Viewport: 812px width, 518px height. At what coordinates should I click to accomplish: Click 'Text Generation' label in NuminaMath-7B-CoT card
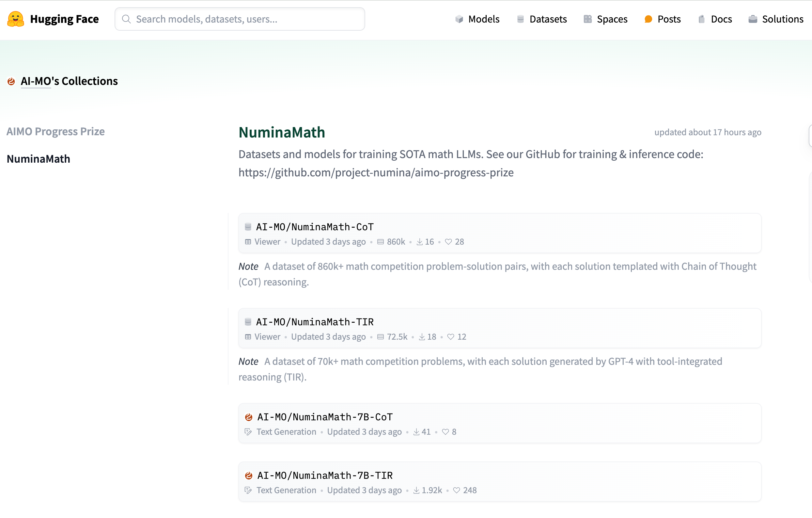(x=286, y=432)
